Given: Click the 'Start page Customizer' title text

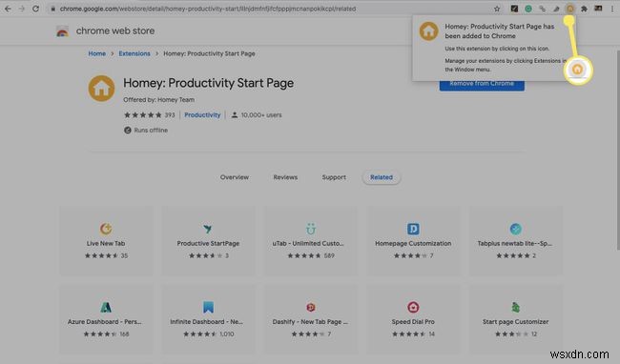Looking at the screenshot, I should (516, 322).
